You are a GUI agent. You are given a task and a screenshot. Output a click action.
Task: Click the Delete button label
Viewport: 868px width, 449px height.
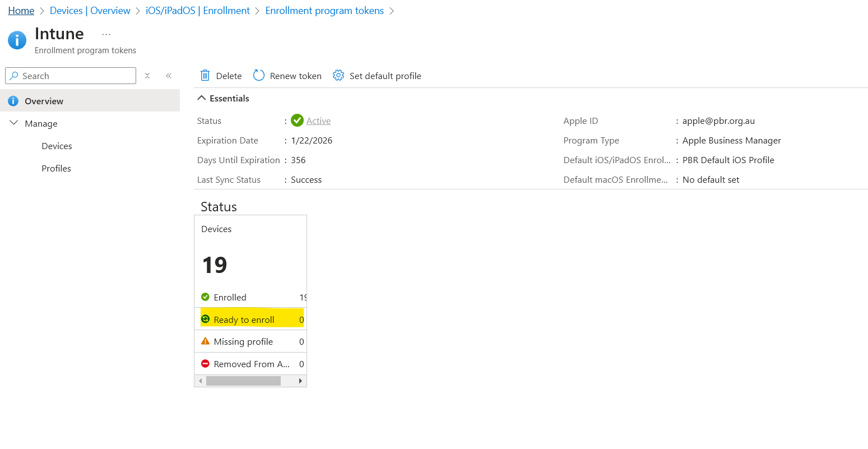tap(229, 76)
